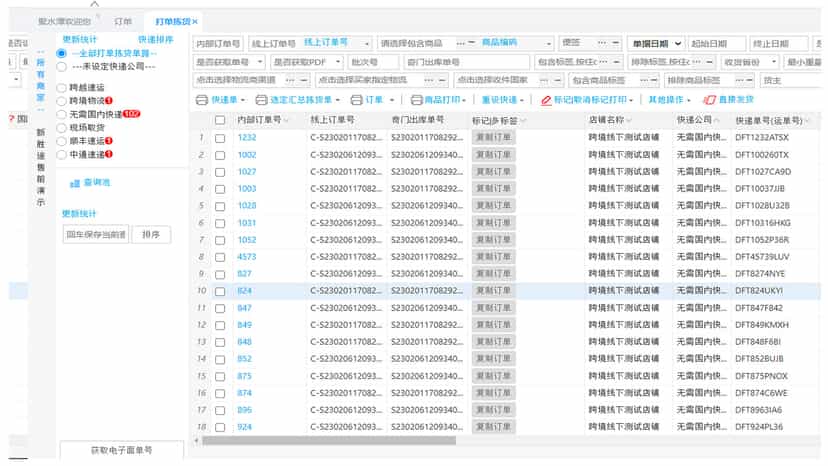
Task: Expand the 其他操作 dropdown menu
Action: pos(689,100)
